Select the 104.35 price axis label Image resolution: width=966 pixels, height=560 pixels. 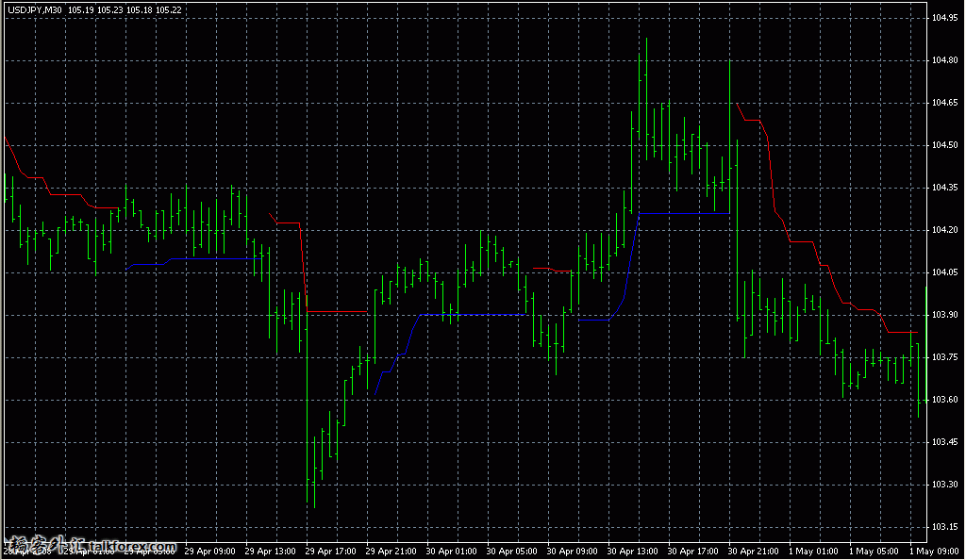[x=944, y=188]
